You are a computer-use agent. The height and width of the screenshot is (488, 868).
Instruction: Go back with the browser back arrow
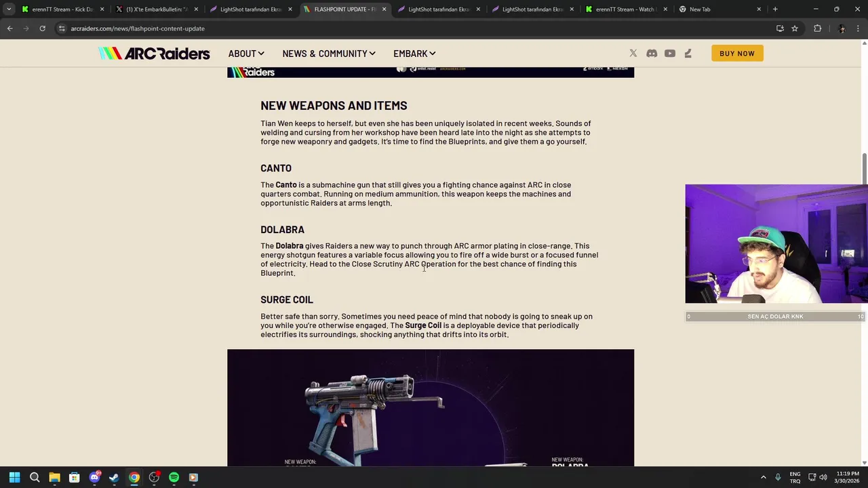click(9, 28)
